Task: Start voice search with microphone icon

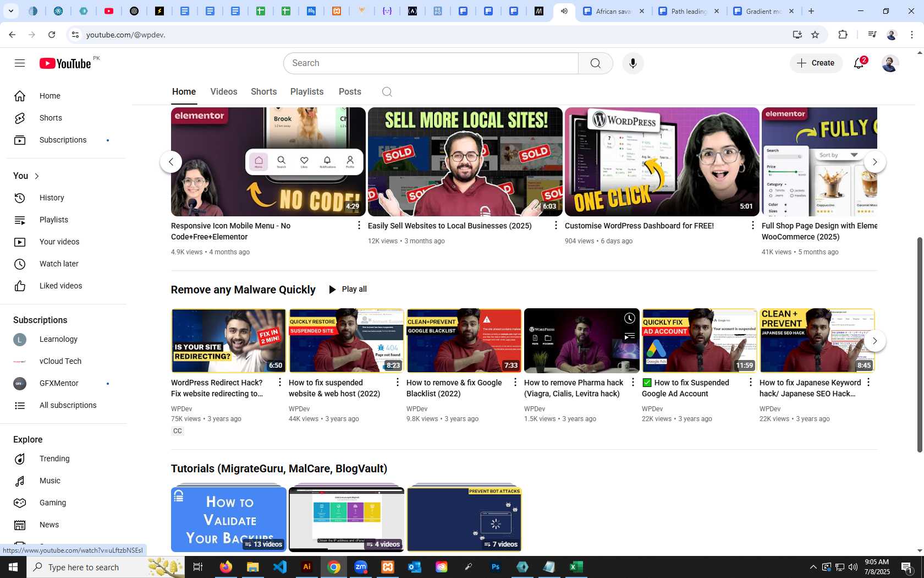Action: (x=633, y=63)
